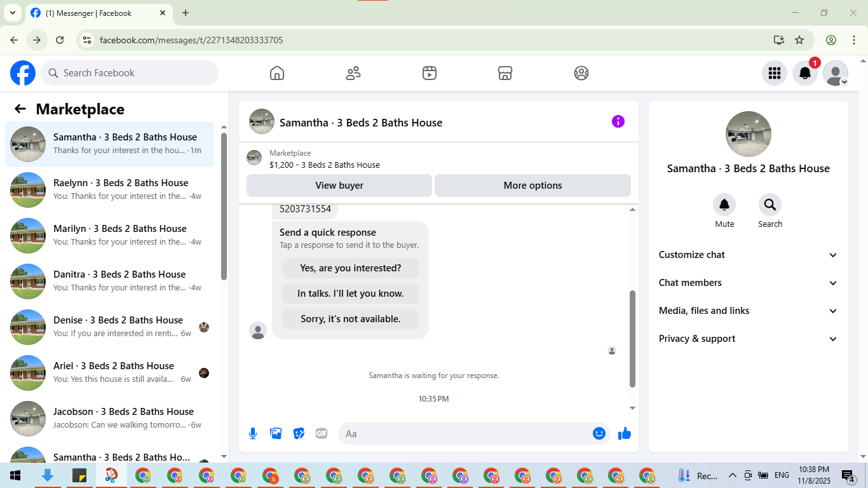Open the emoji picker icon
868x488 pixels.
(599, 433)
